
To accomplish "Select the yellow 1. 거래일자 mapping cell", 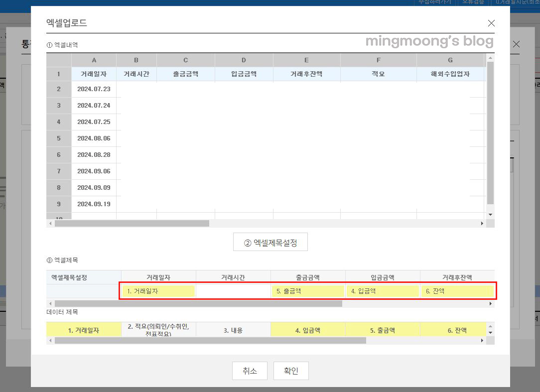I will tap(157, 291).
